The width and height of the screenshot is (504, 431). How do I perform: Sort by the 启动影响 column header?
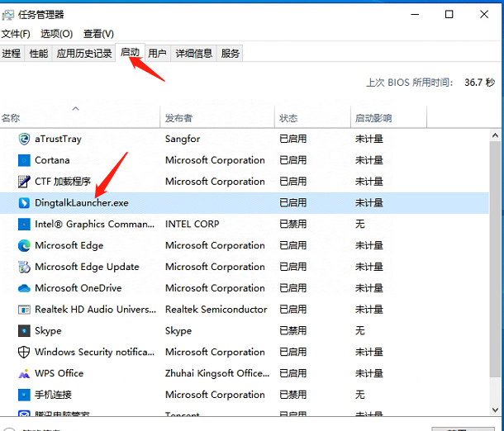(388, 116)
